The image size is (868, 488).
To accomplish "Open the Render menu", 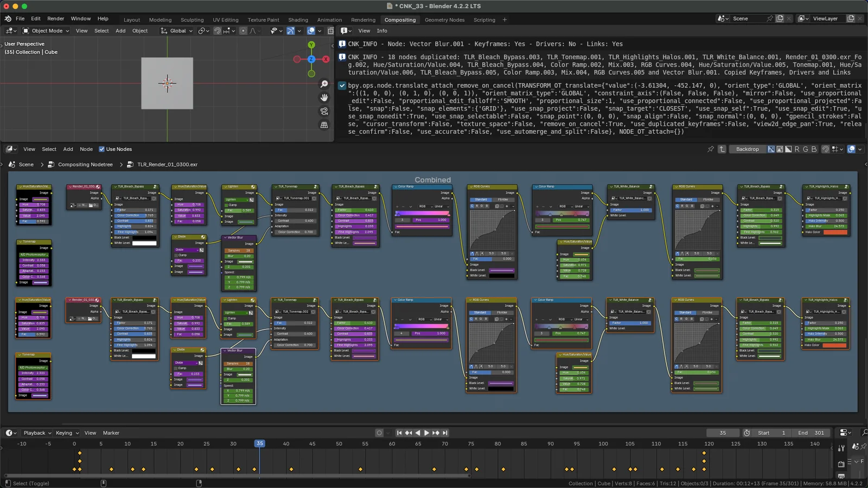I will point(55,18).
